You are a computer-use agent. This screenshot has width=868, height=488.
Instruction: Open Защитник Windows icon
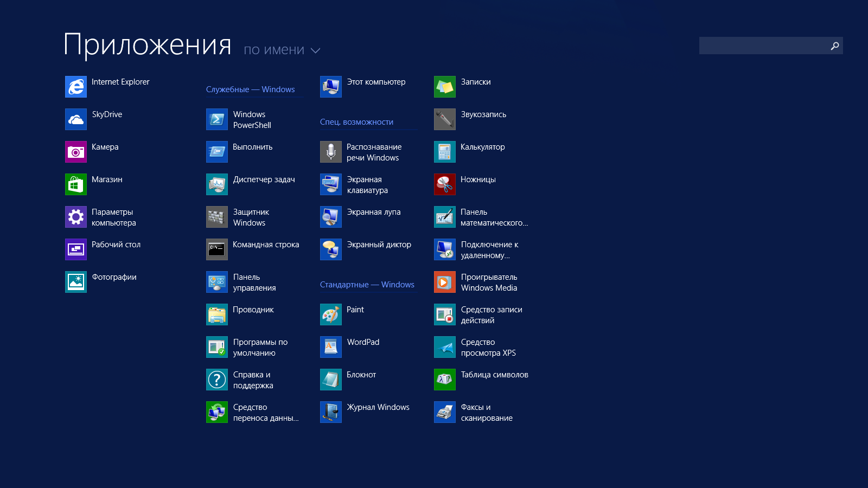coord(217,217)
